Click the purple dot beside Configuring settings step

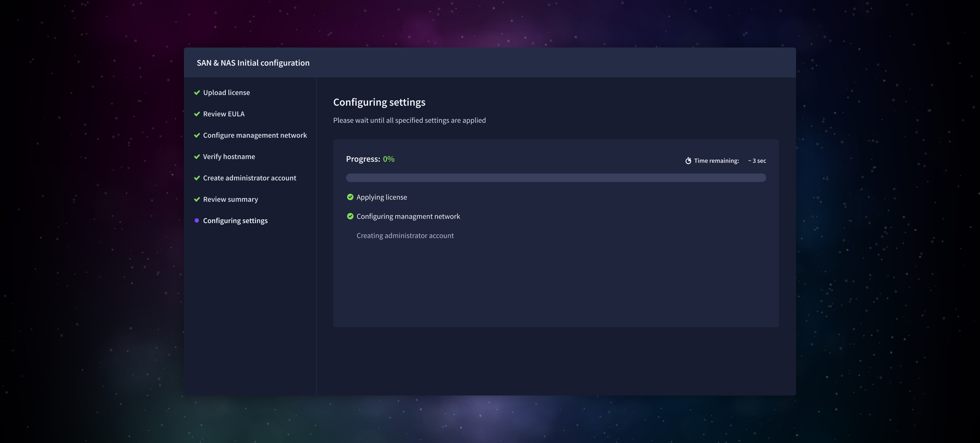(x=197, y=220)
